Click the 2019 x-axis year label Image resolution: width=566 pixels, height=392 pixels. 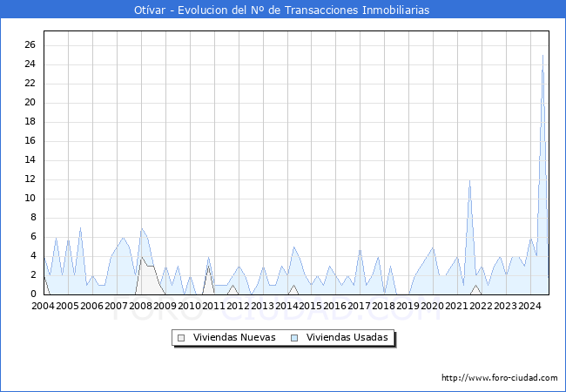pyautogui.click(x=408, y=306)
